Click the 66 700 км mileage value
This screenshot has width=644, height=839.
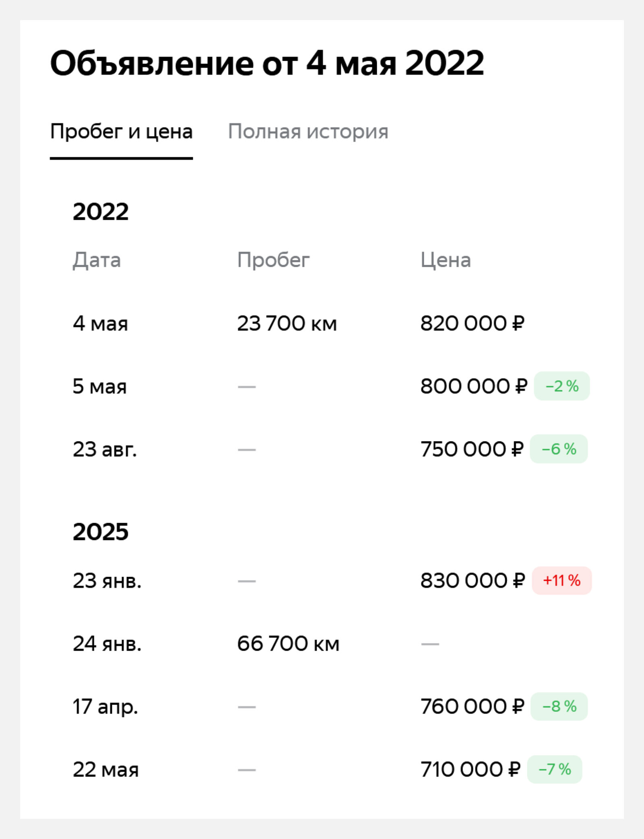click(x=288, y=643)
